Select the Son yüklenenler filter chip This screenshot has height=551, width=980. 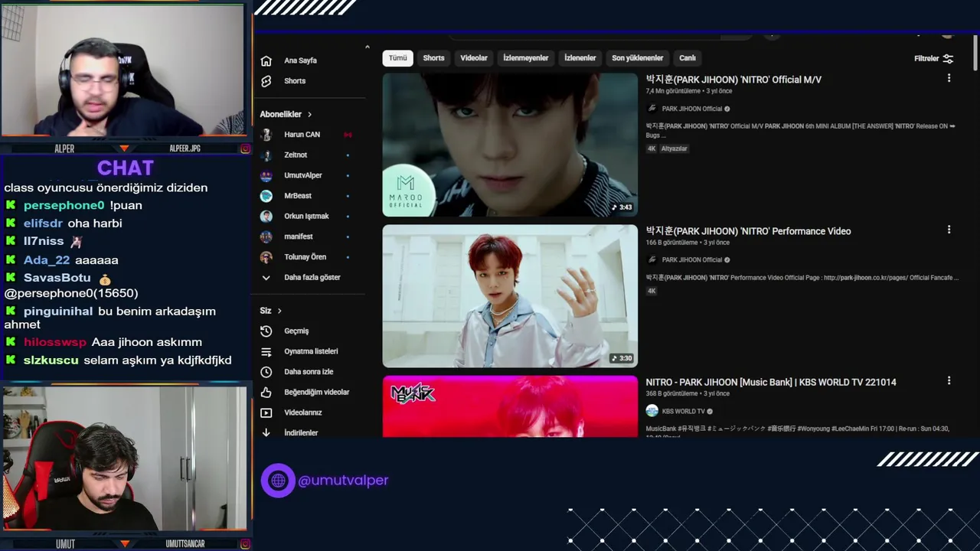tap(637, 58)
